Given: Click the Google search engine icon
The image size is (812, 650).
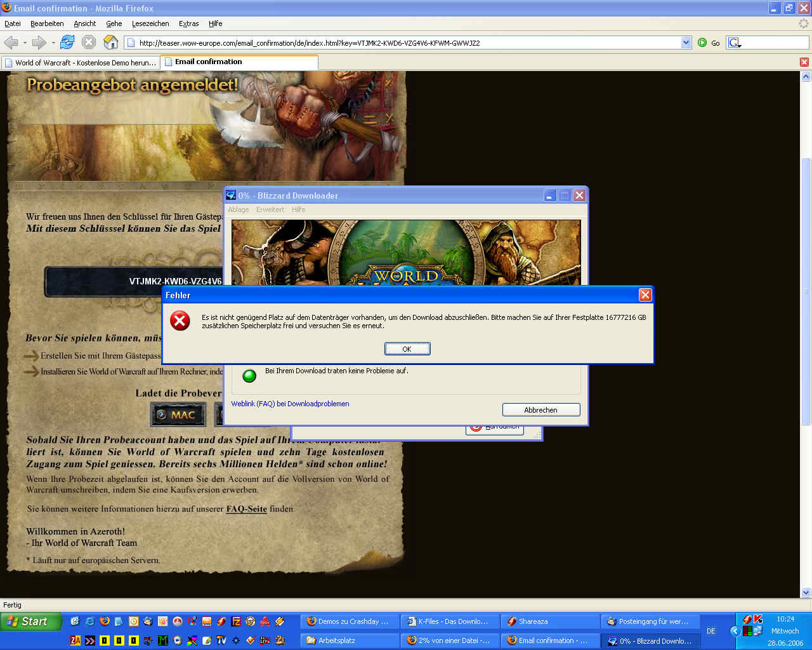Looking at the screenshot, I should point(735,43).
